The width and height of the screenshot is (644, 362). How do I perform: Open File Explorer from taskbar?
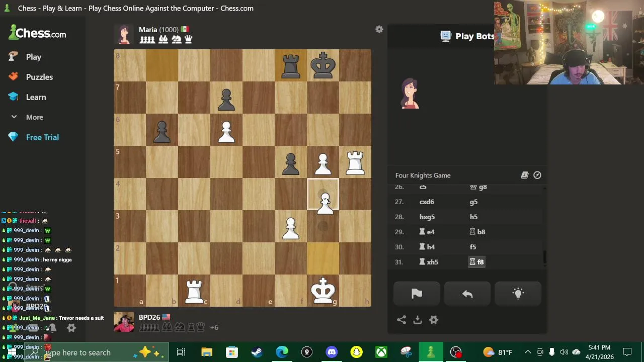click(x=207, y=352)
